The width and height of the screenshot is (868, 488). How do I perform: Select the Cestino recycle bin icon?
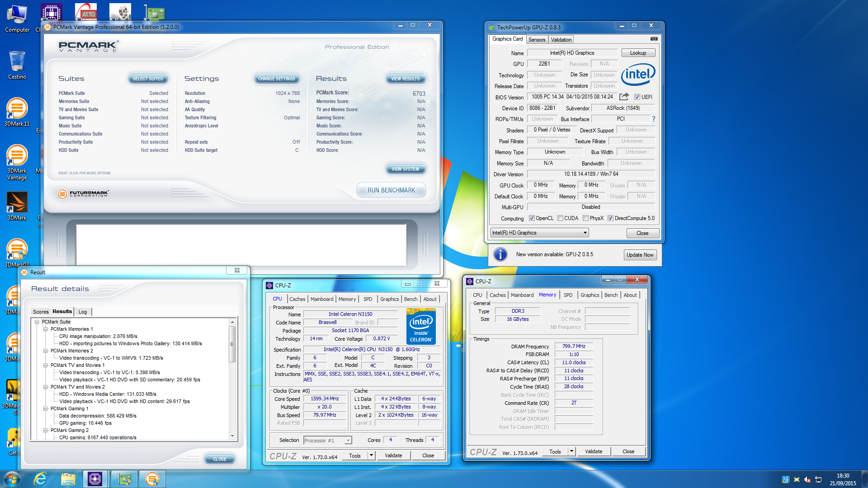coord(17,65)
